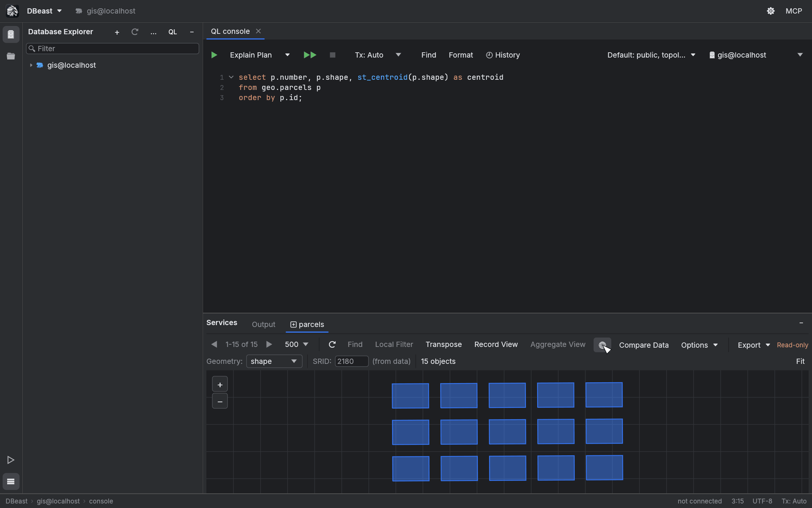Open the run panel sidebar icon
The image size is (812, 508).
point(11,460)
